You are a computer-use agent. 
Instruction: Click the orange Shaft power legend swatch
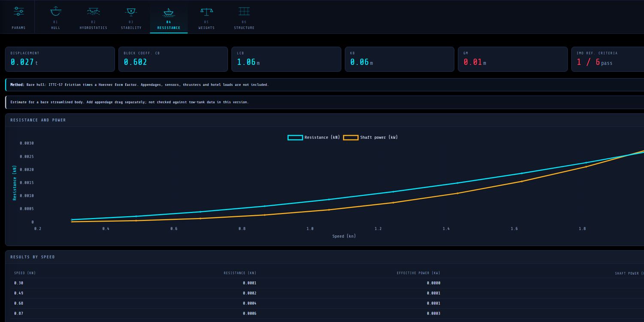(x=351, y=137)
